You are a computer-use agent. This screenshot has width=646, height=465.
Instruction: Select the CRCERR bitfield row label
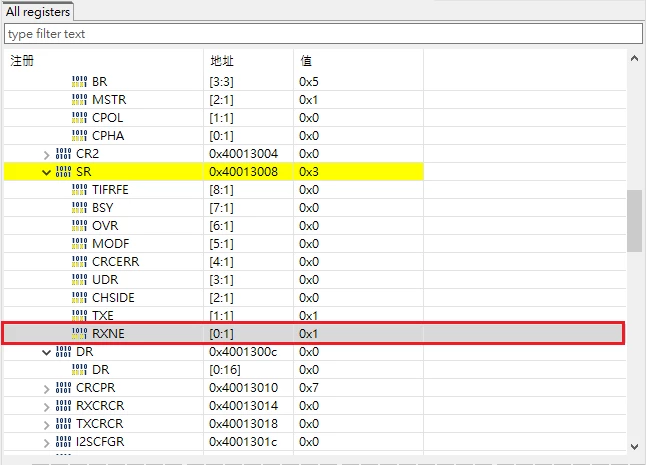(116, 262)
